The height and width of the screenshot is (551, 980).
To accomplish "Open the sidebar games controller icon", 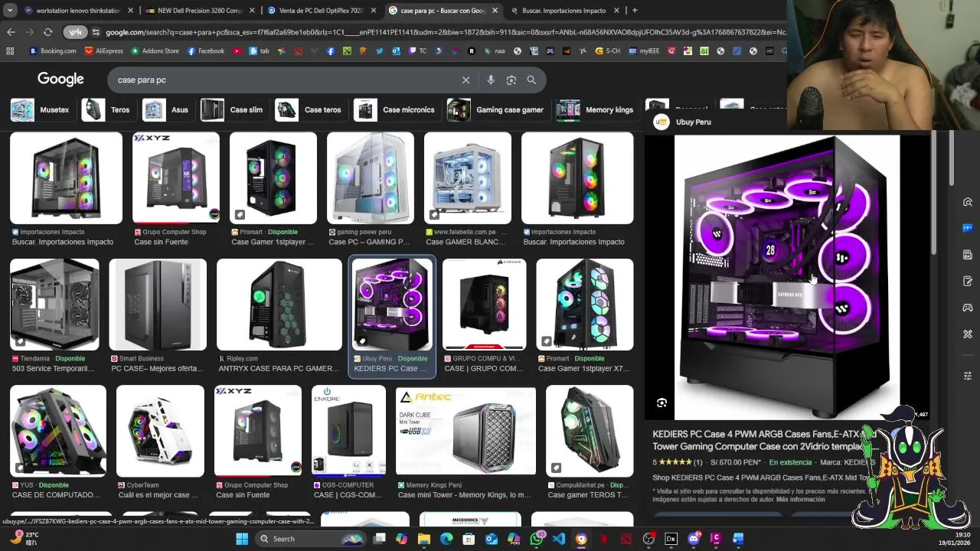I will (968, 308).
